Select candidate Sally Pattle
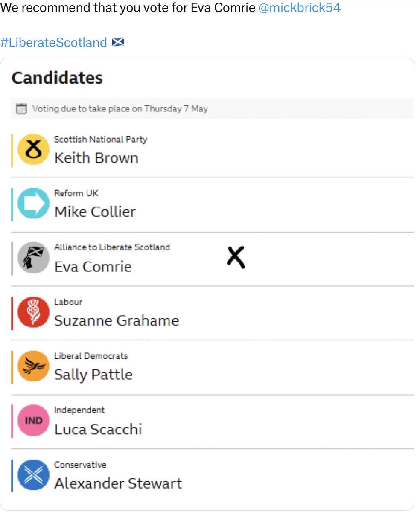The image size is (420, 512). (93, 375)
